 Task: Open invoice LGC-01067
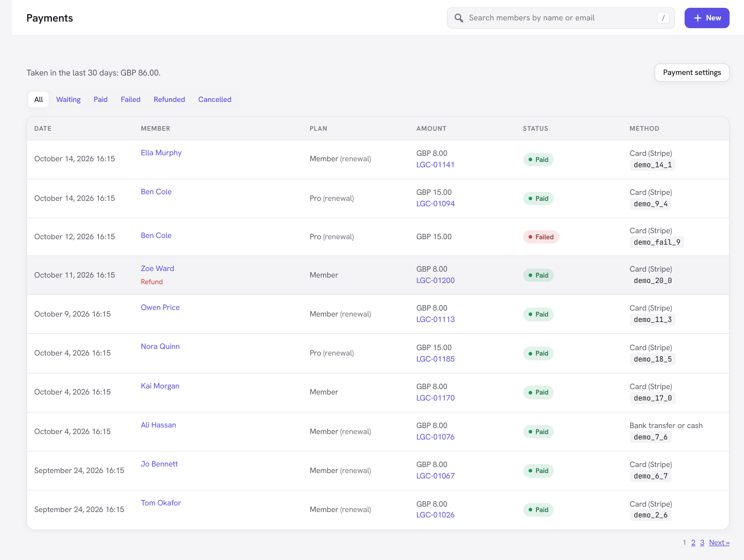coord(435,476)
